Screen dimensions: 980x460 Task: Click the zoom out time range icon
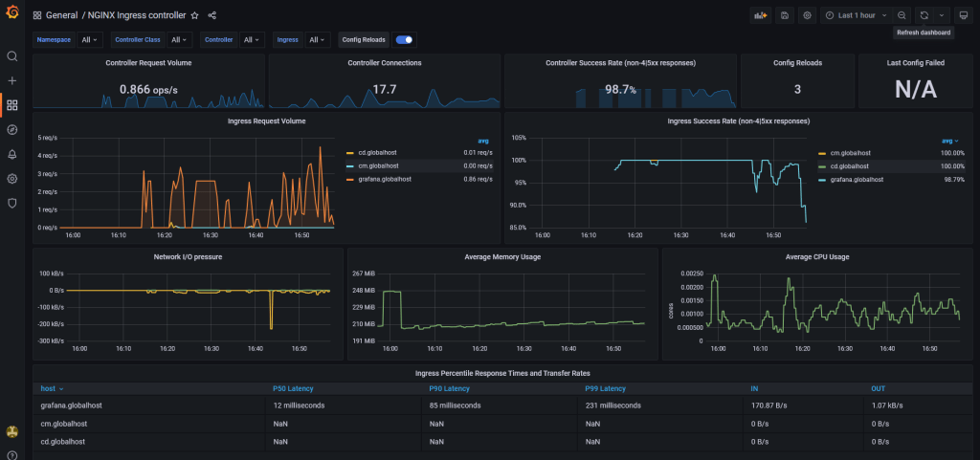pyautogui.click(x=902, y=15)
